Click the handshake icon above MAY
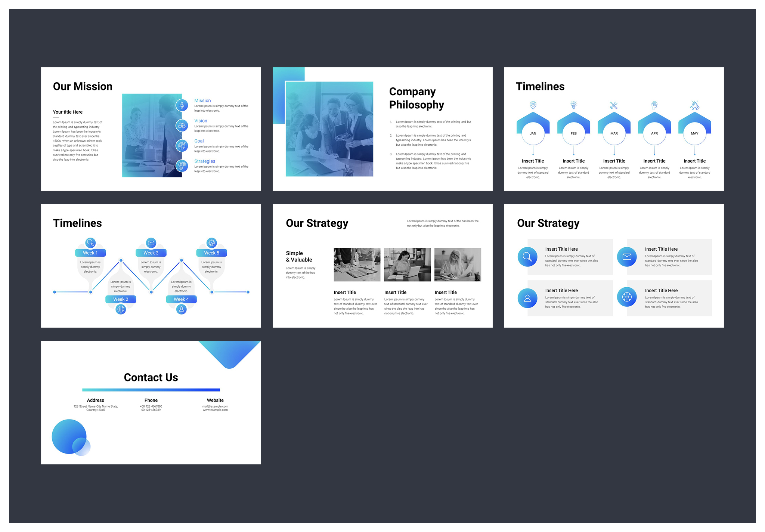Screen dimensions: 765x532 [694, 105]
